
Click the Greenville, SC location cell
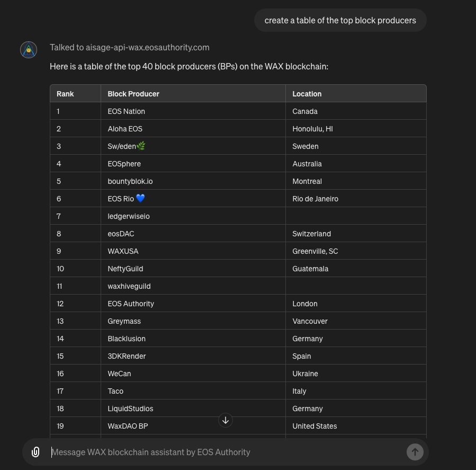click(315, 251)
